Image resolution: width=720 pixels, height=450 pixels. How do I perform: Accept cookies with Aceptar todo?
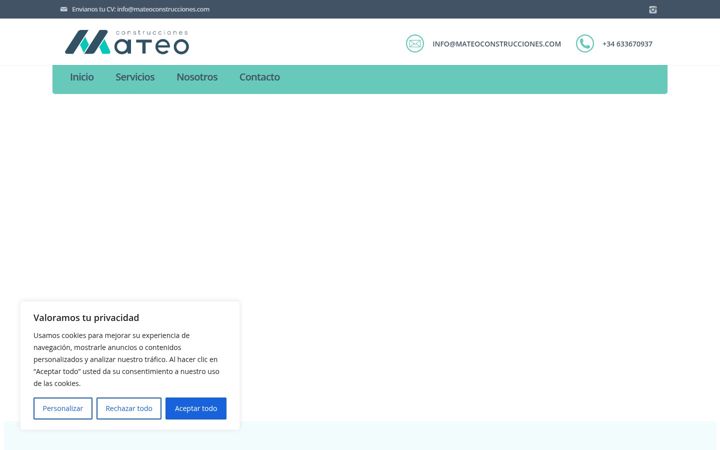click(x=196, y=408)
